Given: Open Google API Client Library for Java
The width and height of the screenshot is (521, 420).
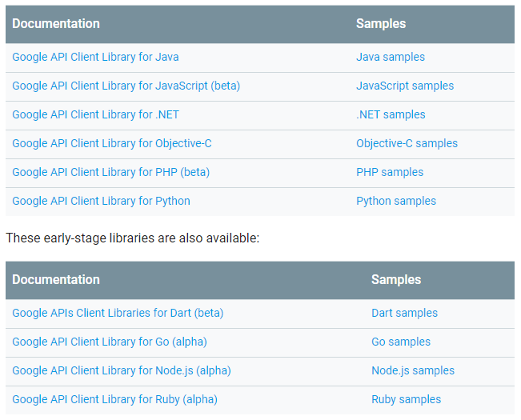Looking at the screenshot, I should (x=95, y=57).
